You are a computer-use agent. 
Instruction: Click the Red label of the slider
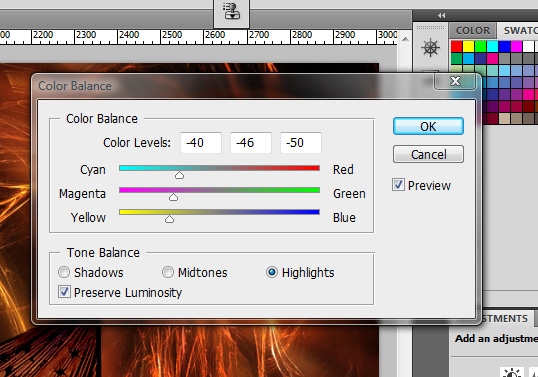(x=343, y=169)
